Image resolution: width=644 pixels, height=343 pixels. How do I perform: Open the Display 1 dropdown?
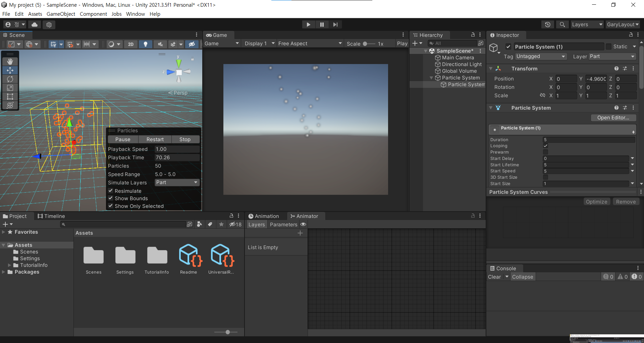(259, 44)
